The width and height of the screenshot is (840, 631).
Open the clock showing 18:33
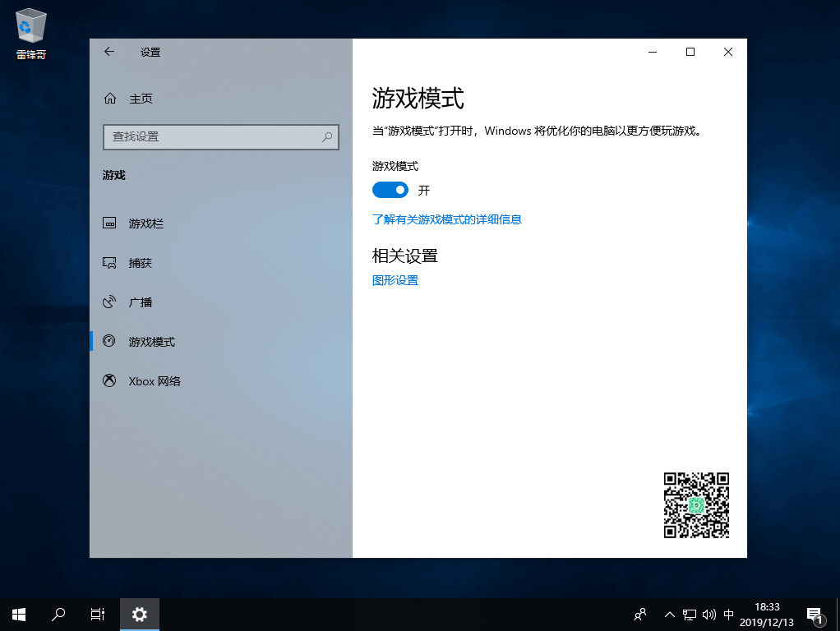(x=767, y=615)
